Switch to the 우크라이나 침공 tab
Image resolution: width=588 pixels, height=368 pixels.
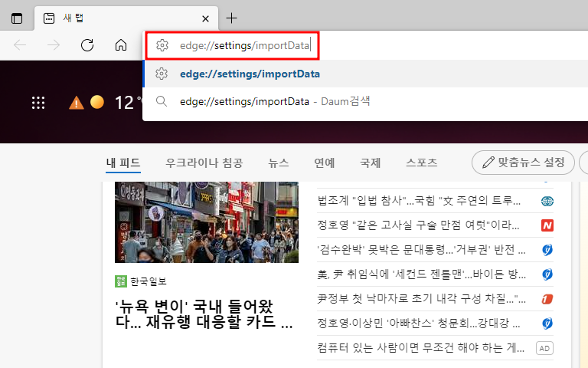[x=204, y=163]
